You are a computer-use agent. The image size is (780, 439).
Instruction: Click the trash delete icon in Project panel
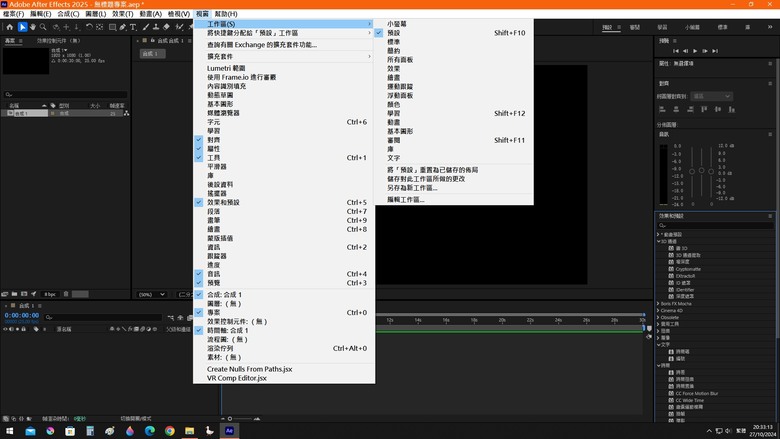click(66, 294)
